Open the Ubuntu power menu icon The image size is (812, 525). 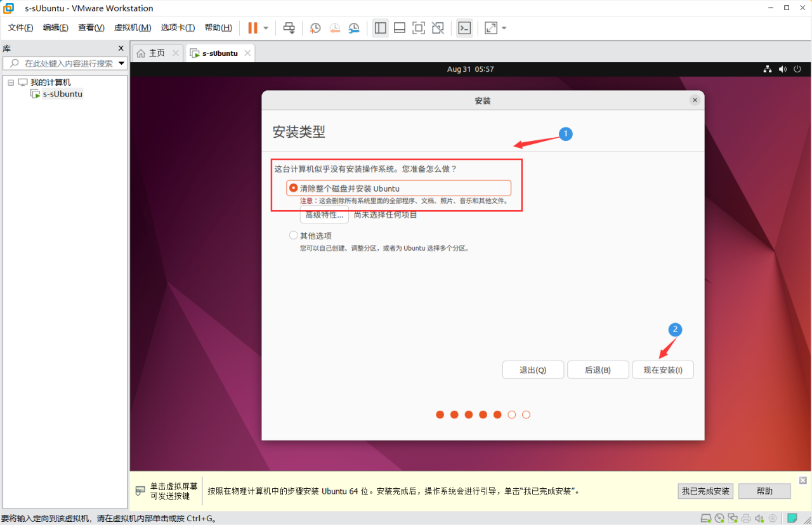[x=797, y=69]
